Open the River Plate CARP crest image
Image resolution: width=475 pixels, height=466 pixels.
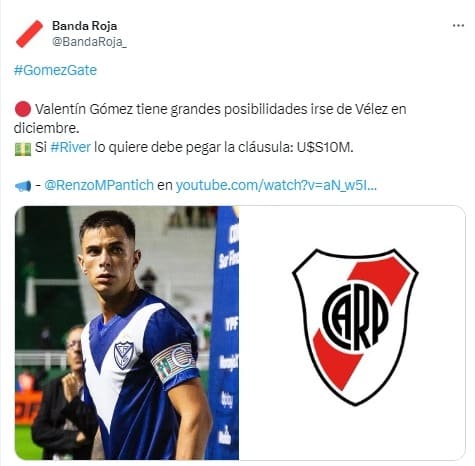point(352,333)
